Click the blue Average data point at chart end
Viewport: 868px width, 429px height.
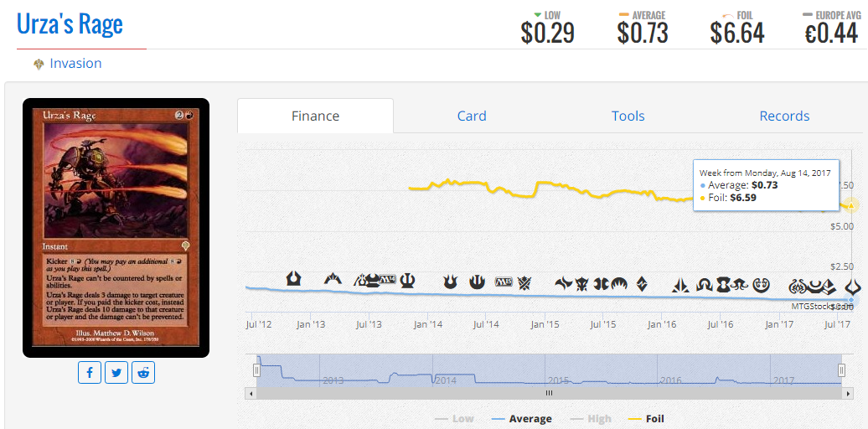851,299
